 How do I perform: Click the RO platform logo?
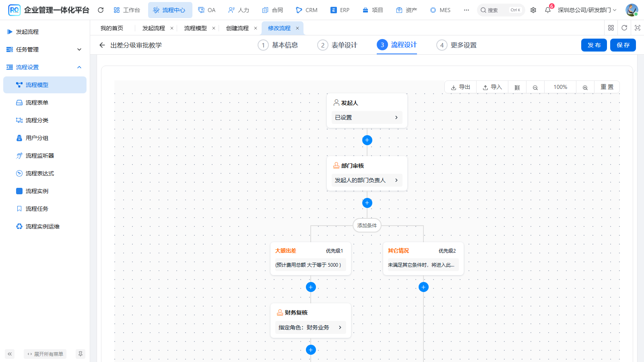(x=14, y=10)
